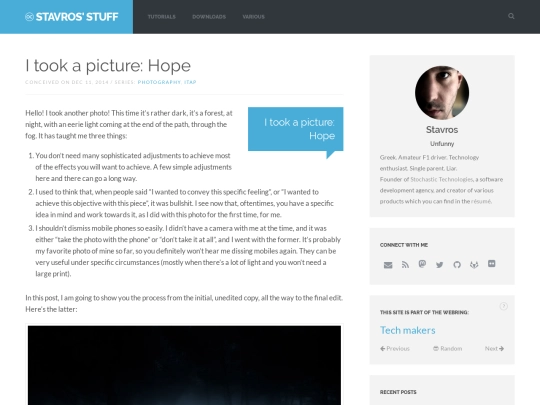Open the search magnifier icon
The height and width of the screenshot is (405, 540).
tap(511, 16)
